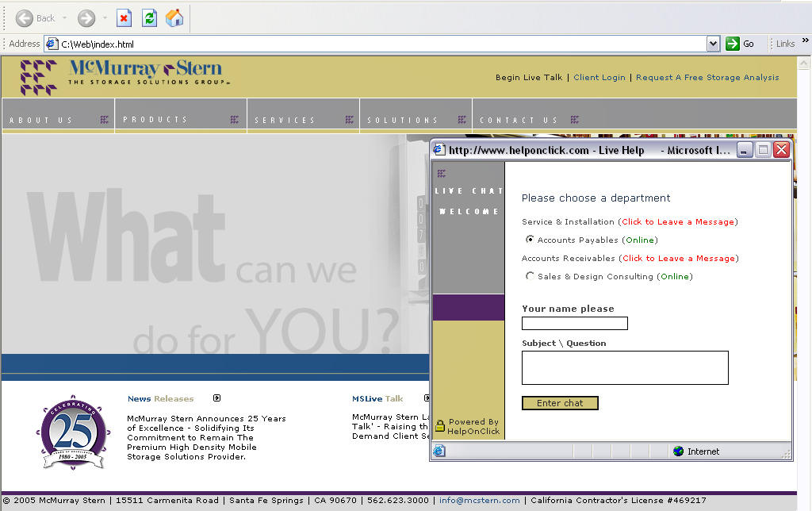Click the grid icon on SERVICES tab
Screen dimensions: 812x511
pos(350,120)
